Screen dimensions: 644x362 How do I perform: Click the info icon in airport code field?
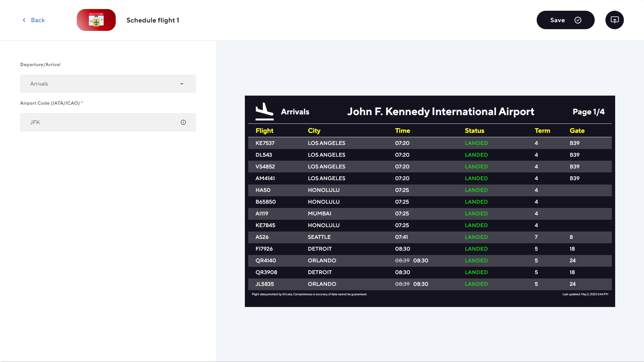(x=183, y=122)
